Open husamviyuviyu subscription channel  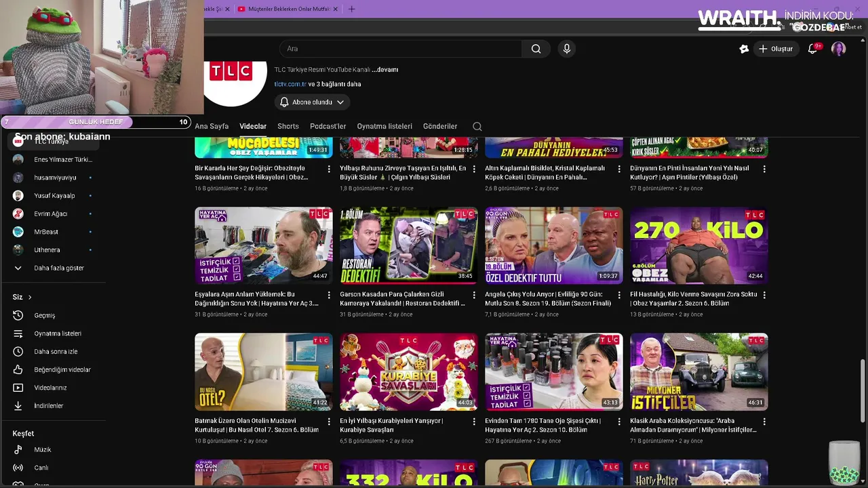(53, 178)
